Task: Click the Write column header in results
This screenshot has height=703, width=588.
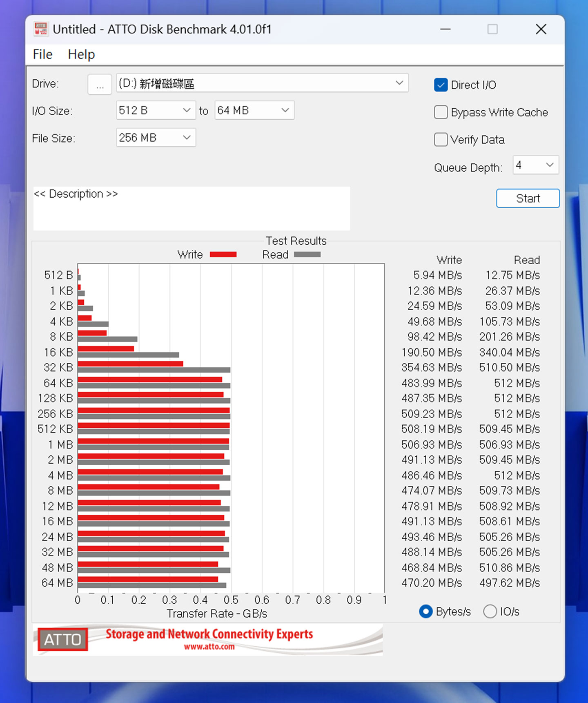Action: tap(449, 260)
